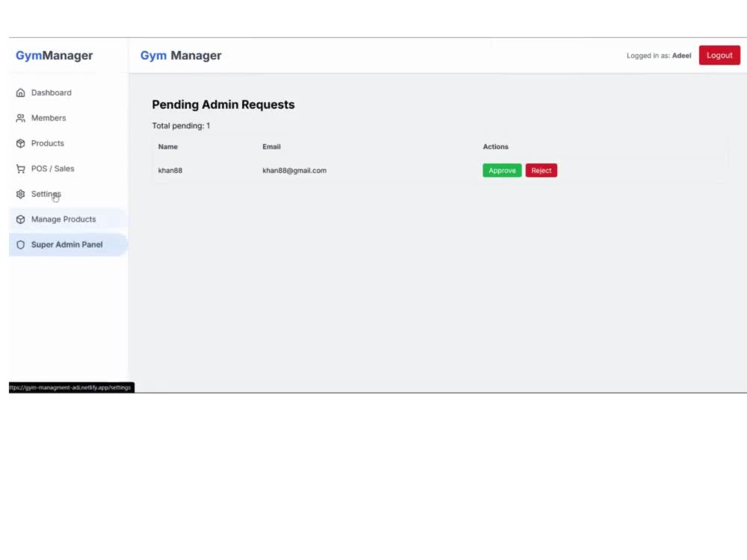Click the Name column header
This screenshot has height=560, width=747.
click(167, 146)
